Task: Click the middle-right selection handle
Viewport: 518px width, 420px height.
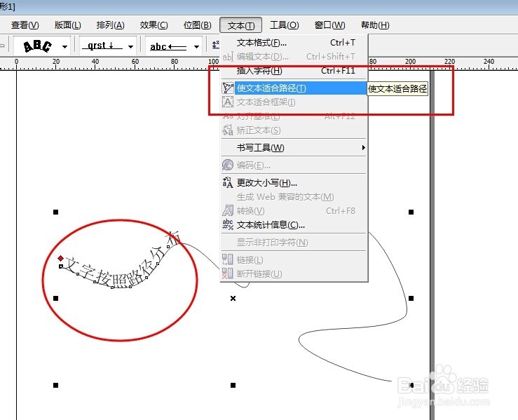Action: point(411,299)
